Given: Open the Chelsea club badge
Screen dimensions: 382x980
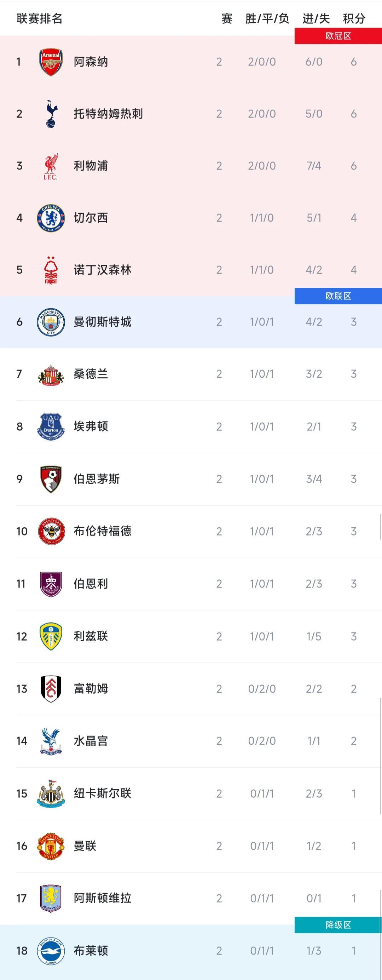Looking at the screenshot, I should 51,218.
